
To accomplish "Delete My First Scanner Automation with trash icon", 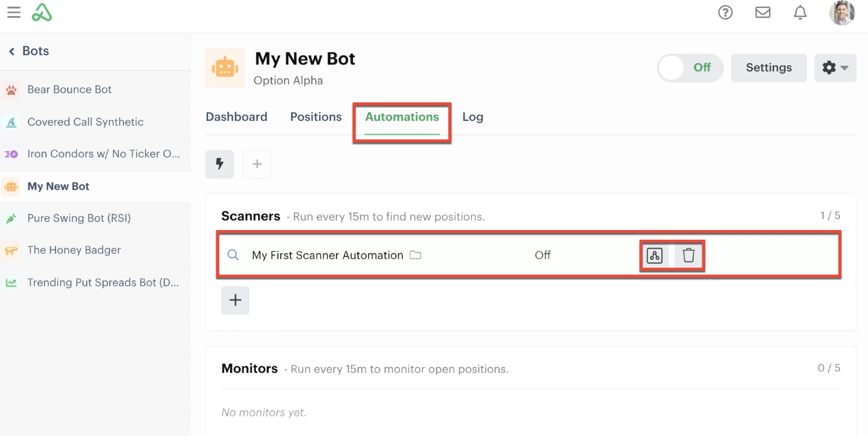I will (688, 255).
